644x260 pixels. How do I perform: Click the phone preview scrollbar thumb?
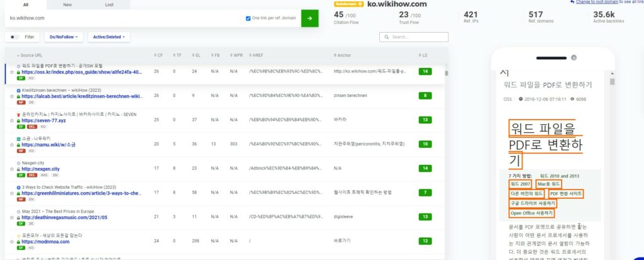tap(613, 82)
